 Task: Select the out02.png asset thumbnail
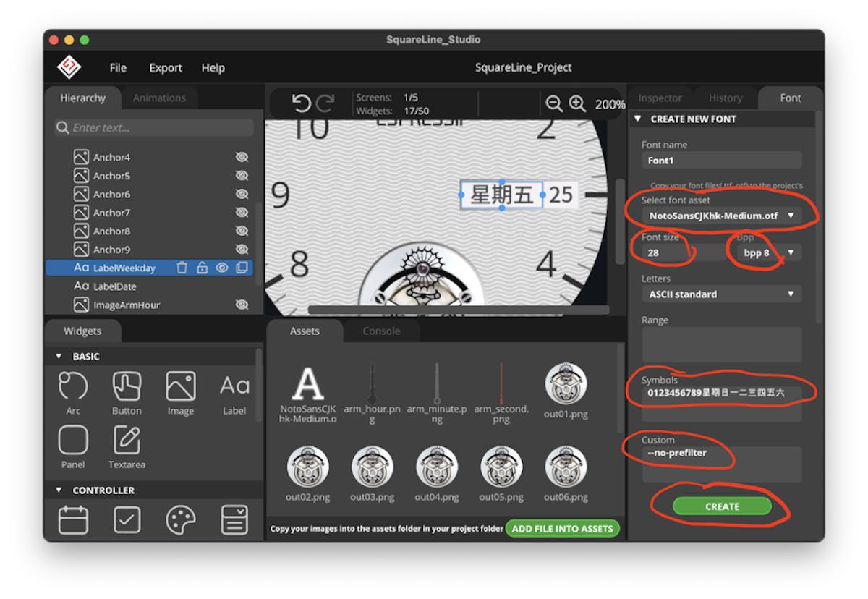pos(307,466)
